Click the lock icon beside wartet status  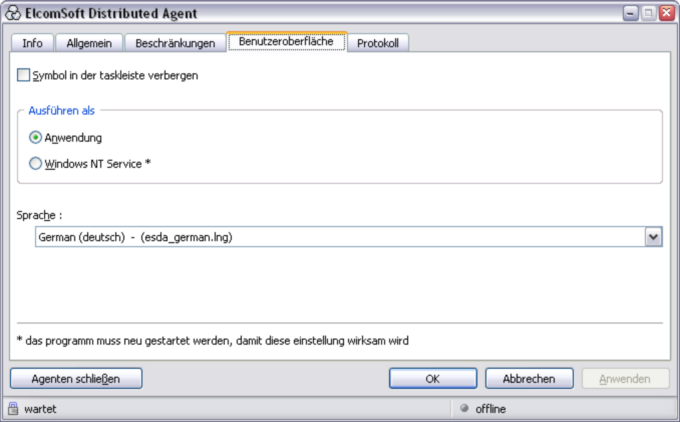[13, 409]
